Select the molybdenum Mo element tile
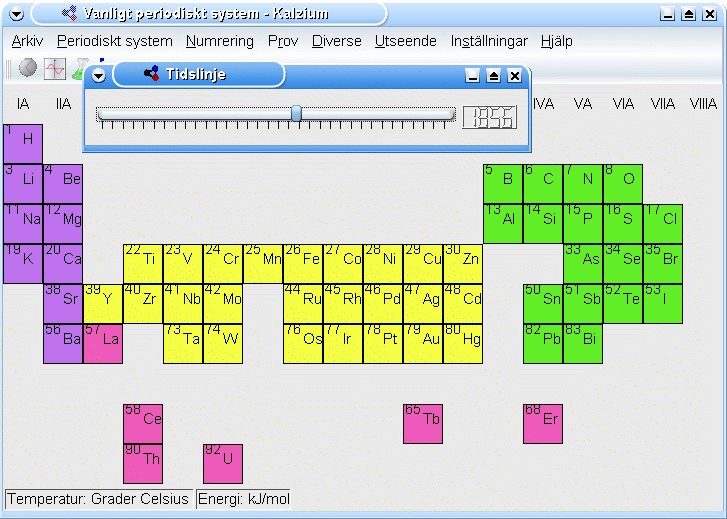This screenshot has width=727, height=519. (x=223, y=304)
